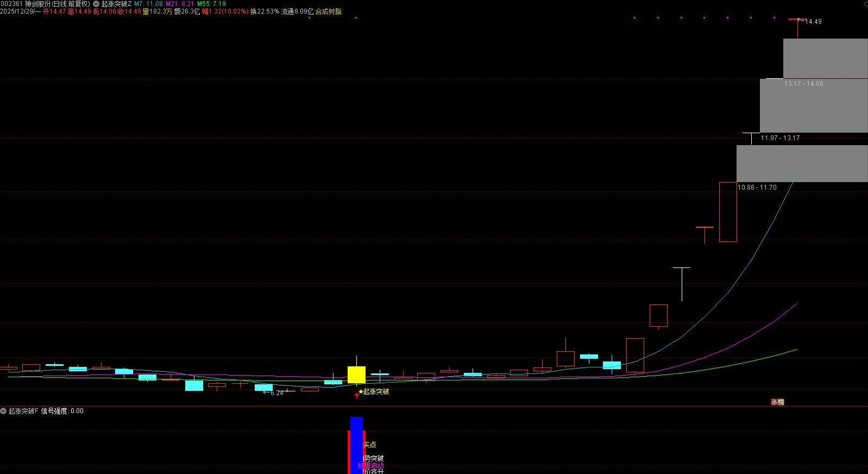
Task: Click the stock name 神剑股份 title
Action: coord(38,4)
